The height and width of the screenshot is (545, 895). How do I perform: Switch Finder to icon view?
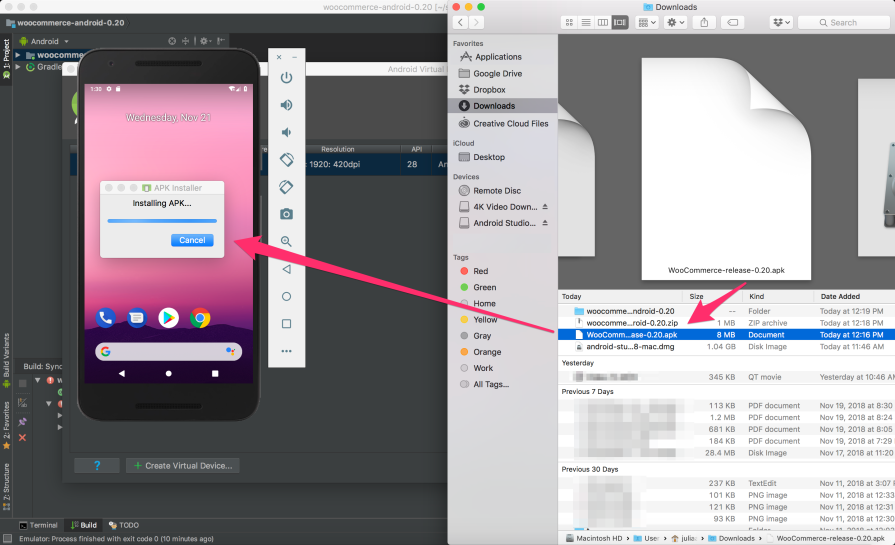[x=569, y=22]
